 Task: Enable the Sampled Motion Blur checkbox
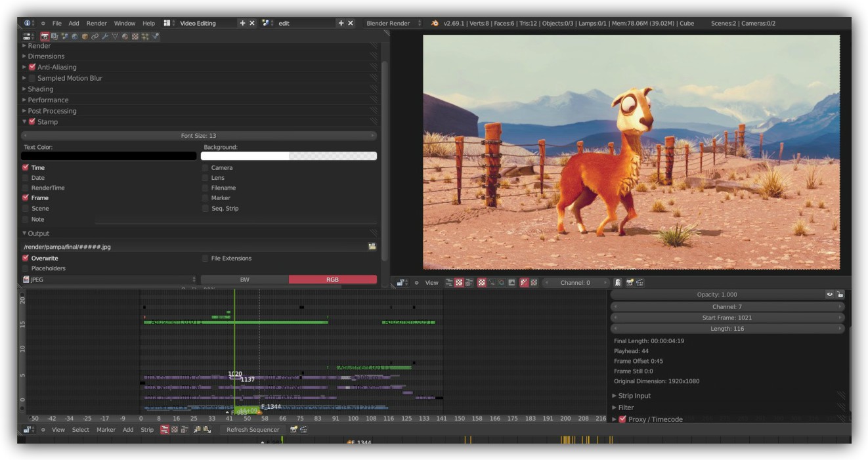[32, 78]
